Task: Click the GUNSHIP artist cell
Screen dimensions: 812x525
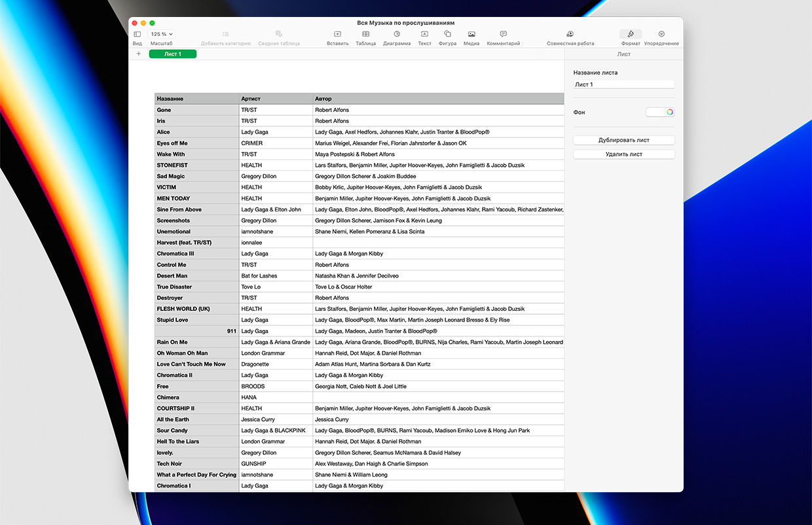Action: point(276,464)
